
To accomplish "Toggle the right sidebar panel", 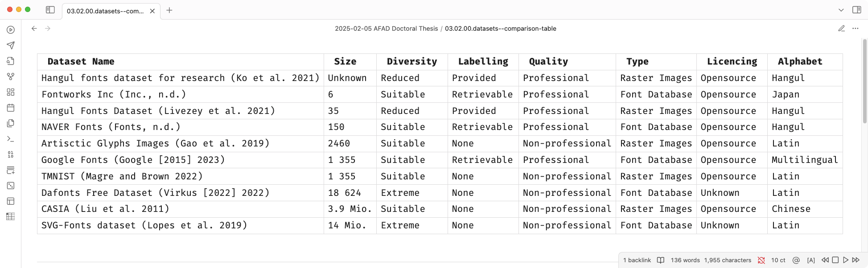I will 856,10.
